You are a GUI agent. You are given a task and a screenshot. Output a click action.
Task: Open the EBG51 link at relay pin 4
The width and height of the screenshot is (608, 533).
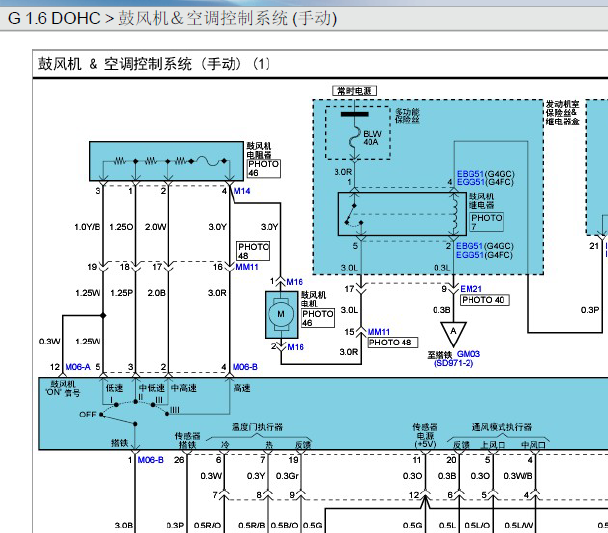(x=470, y=174)
